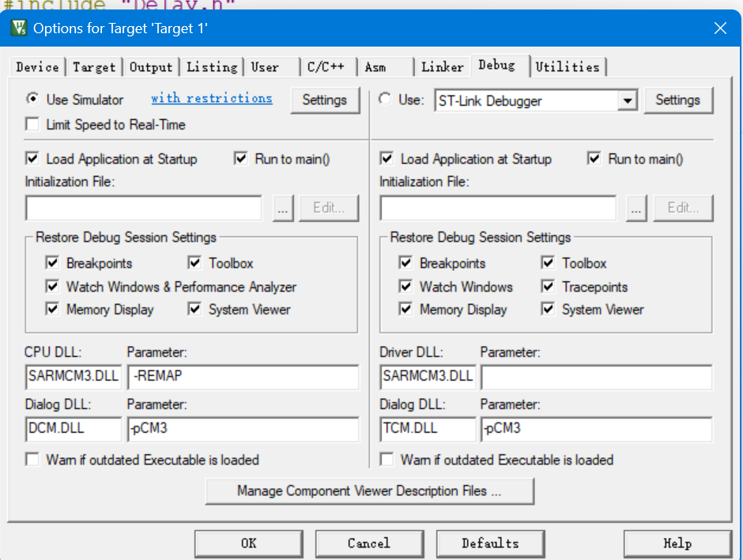Image resolution: width=743 pixels, height=560 pixels.
Task: Click the Keil uVision icon in title bar
Action: click(x=19, y=28)
